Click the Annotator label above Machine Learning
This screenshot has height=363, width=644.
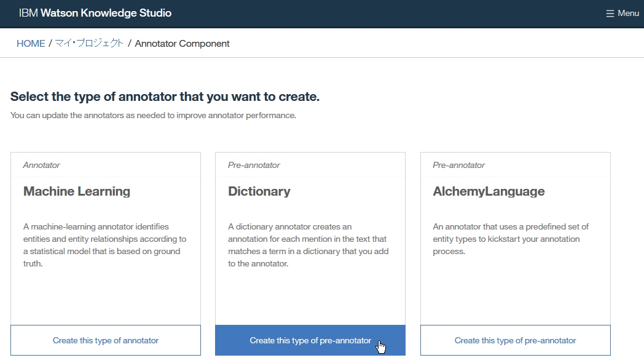pos(41,165)
